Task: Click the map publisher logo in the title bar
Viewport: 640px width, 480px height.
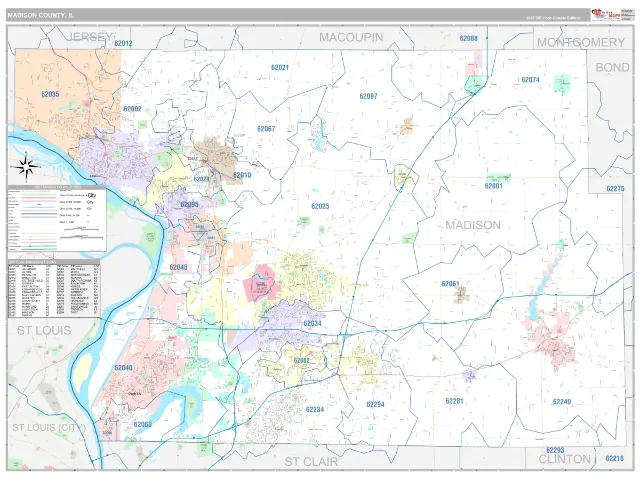Action: (606, 15)
